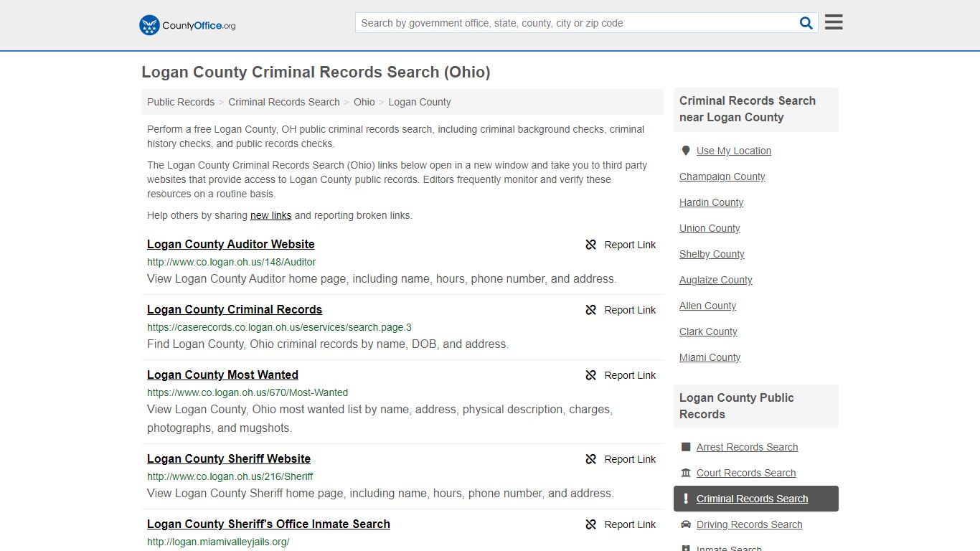The height and width of the screenshot is (551, 980).
Task: Open Arrest Records Search
Action: pyautogui.click(x=747, y=447)
